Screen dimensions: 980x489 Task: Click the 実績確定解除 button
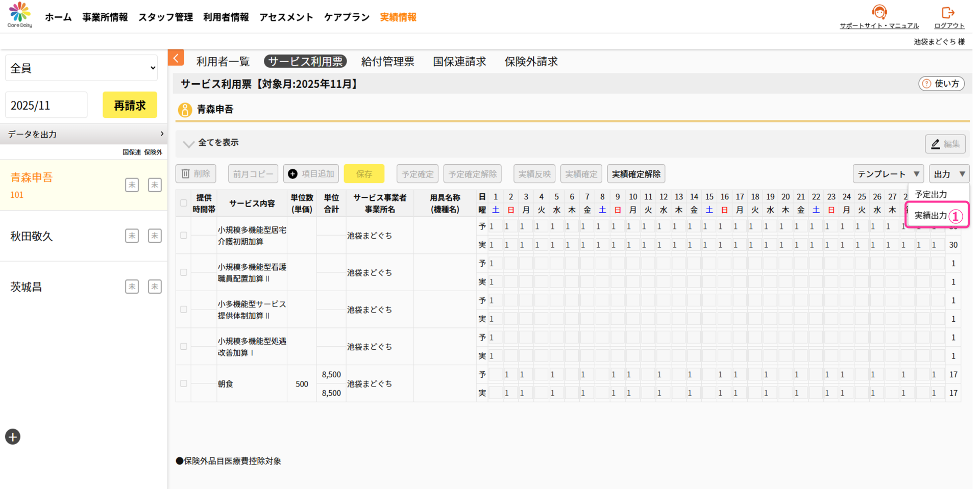pos(636,174)
